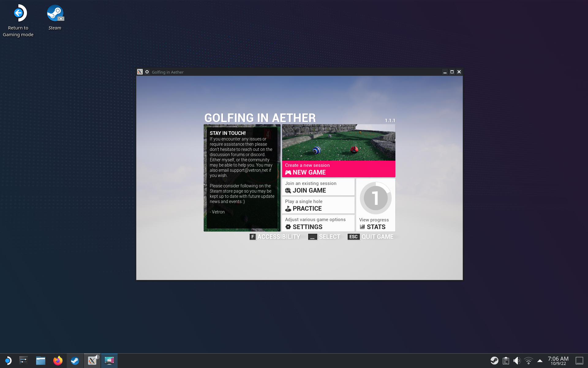The image size is (588, 368).
Task: Select the JOIN GAME menu option
Action: tap(318, 187)
